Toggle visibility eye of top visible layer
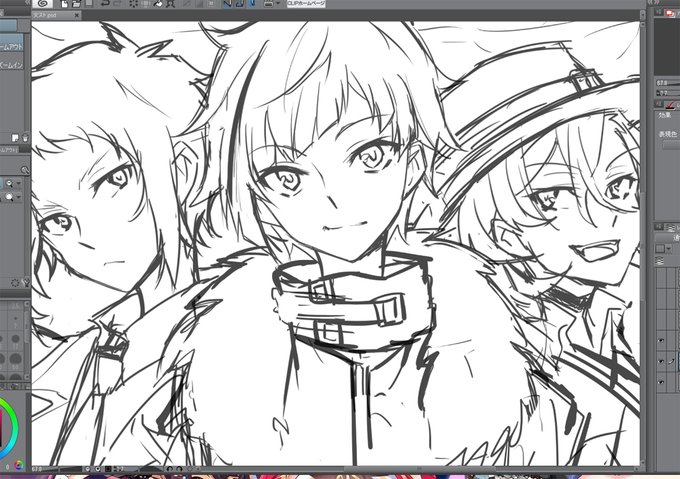The width and height of the screenshot is (680, 479). click(661, 341)
